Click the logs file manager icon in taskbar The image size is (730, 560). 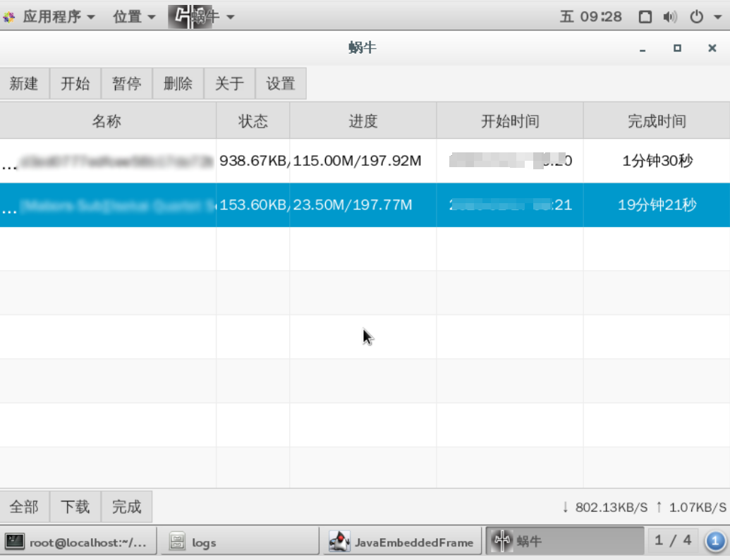[x=177, y=542]
